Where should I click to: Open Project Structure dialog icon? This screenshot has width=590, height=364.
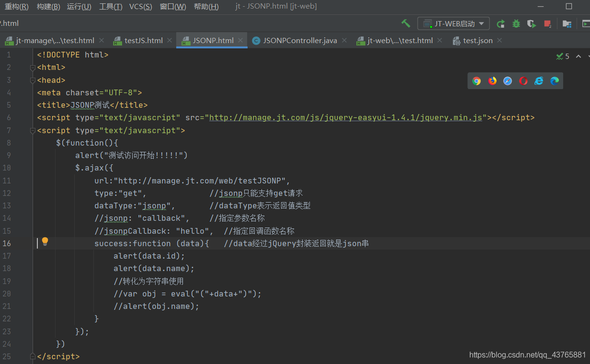567,23
